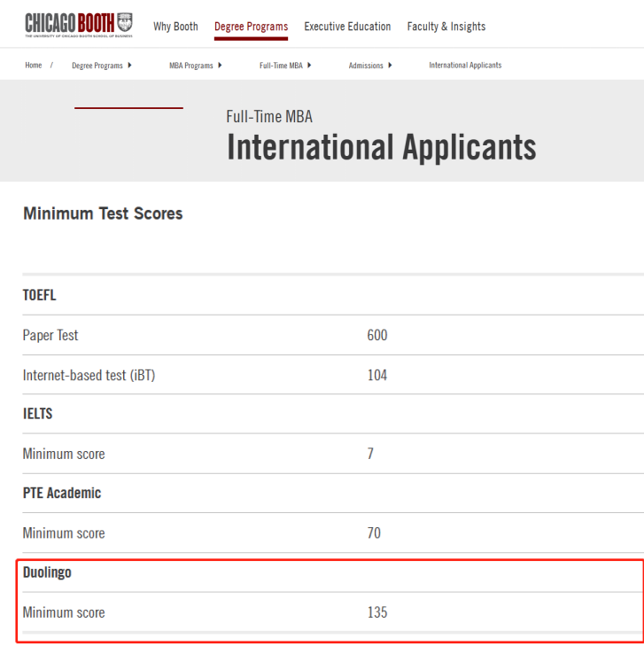Select the Minimum Test Scores heading
This screenshot has width=644, height=646.
(x=103, y=214)
